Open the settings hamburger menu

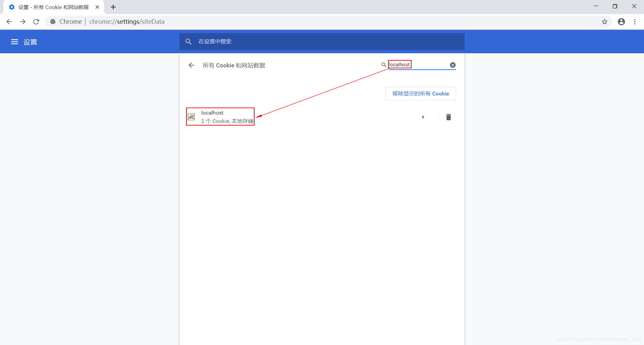(x=14, y=42)
